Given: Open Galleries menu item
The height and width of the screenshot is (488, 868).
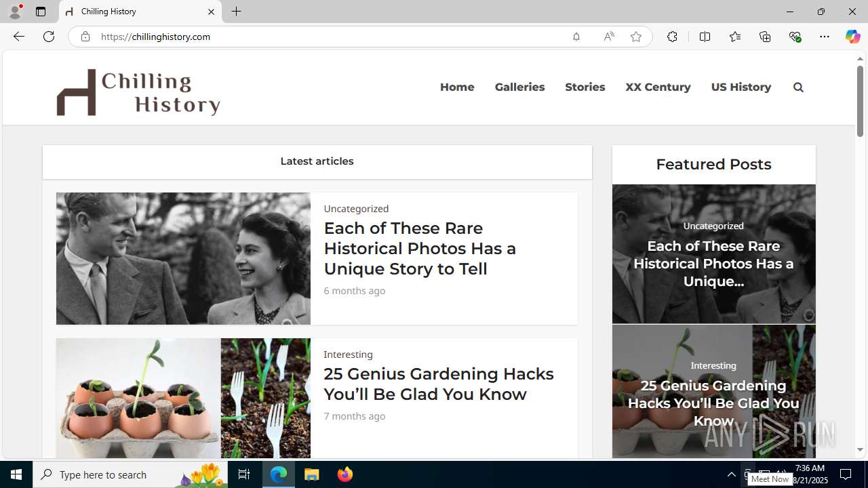Looking at the screenshot, I should pos(519,87).
